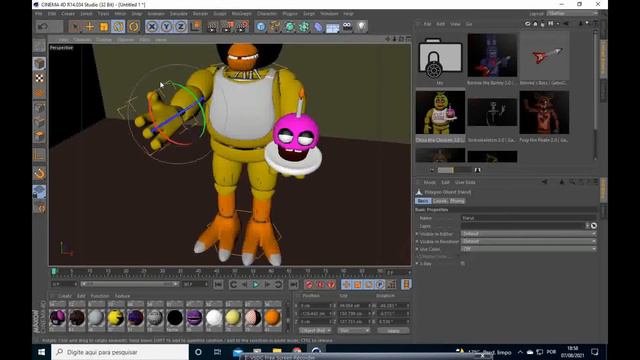Image resolution: width=640 pixels, height=360 pixels.
Task: Click the Windows taskbar search box
Action: click(x=120, y=352)
